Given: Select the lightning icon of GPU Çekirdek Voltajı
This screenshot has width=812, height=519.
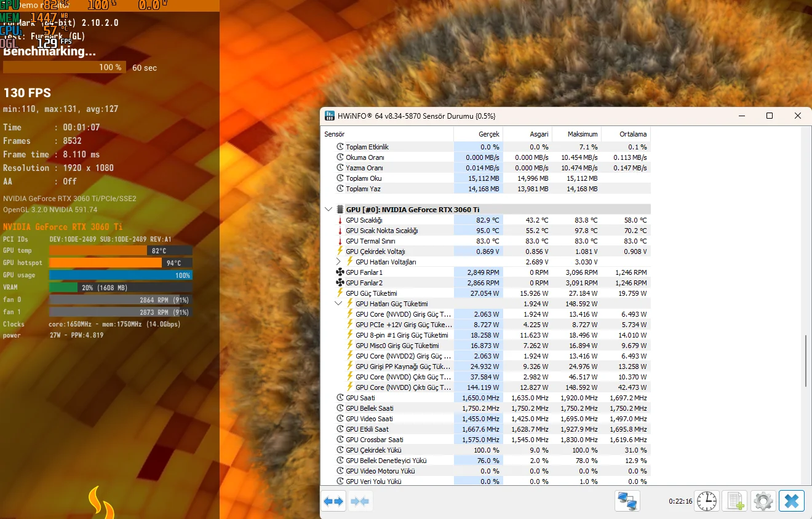Looking at the screenshot, I should (x=340, y=252).
